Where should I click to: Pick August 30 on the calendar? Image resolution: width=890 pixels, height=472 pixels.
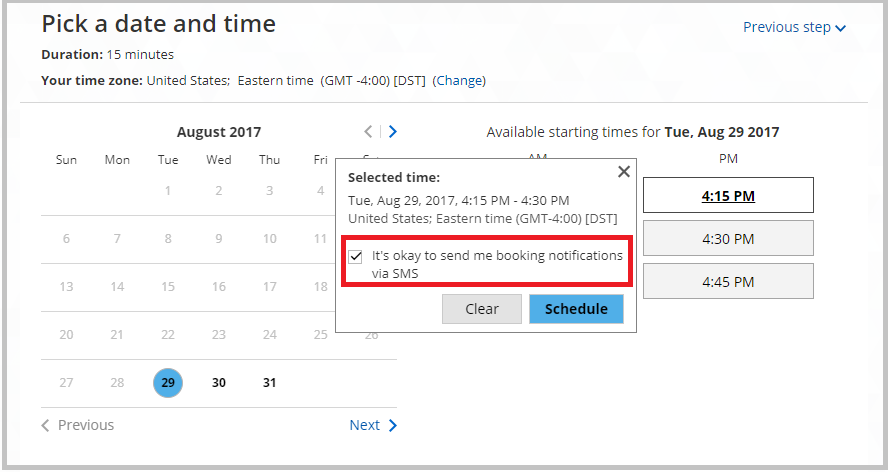click(x=219, y=383)
